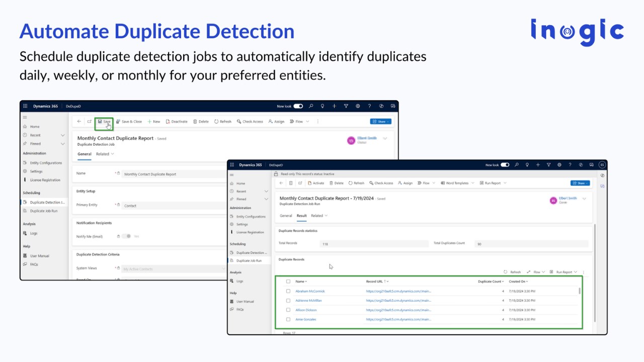Open Amie Gonzales record link

[305, 319]
